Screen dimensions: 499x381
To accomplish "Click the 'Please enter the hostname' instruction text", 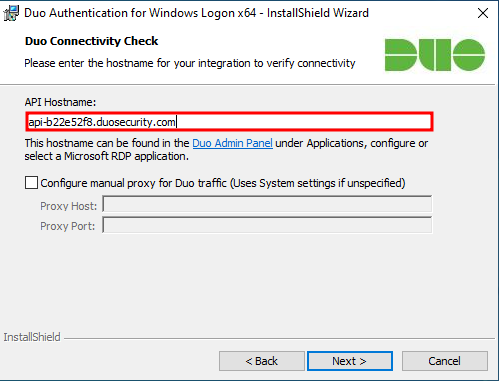I will click(190, 63).
